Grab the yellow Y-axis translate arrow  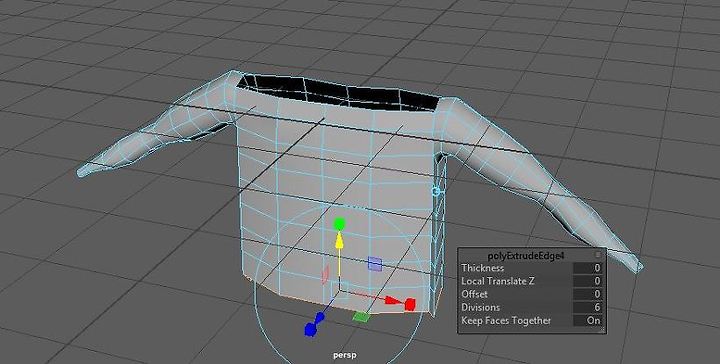pyautogui.click(x=339, y=241)
